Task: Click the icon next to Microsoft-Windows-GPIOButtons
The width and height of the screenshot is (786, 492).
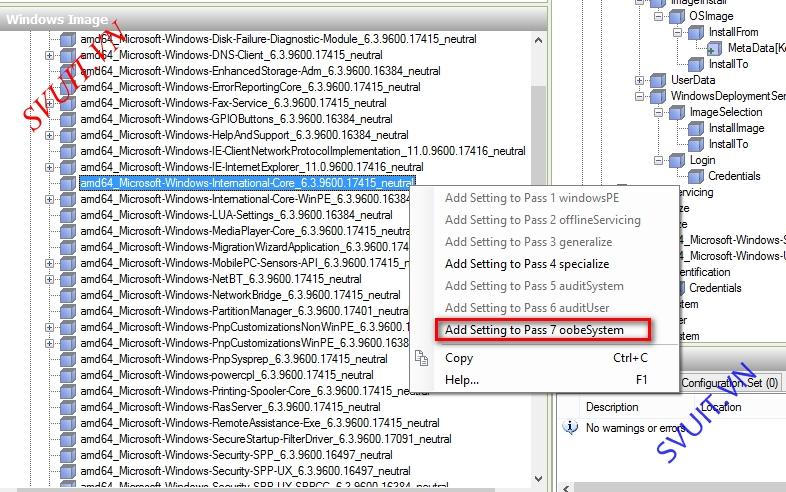Action: [x=68, y=119]
